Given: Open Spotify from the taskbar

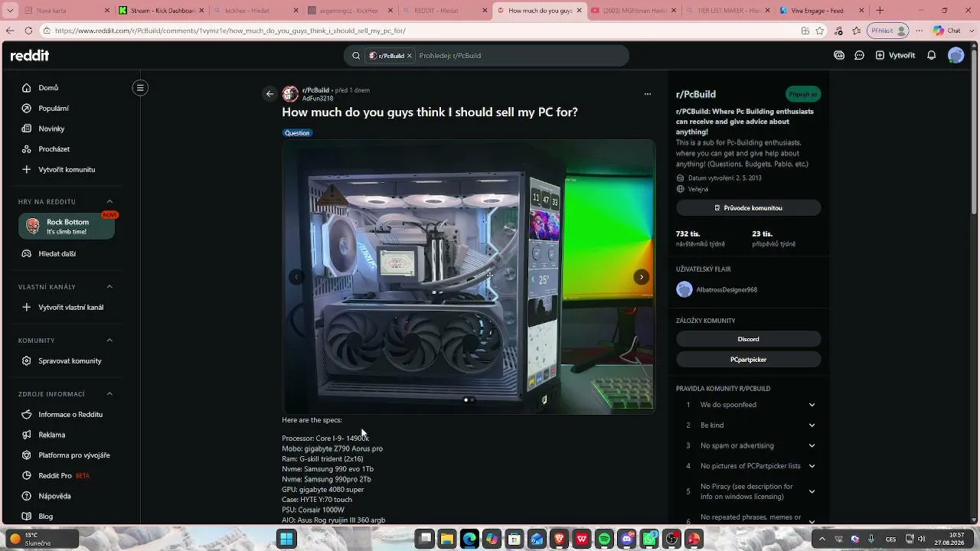Looking at the screenshot, I should coord(604,540).
